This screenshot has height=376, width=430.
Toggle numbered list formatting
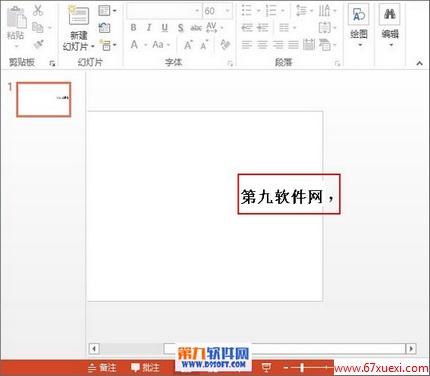click(x=271, y=11)
